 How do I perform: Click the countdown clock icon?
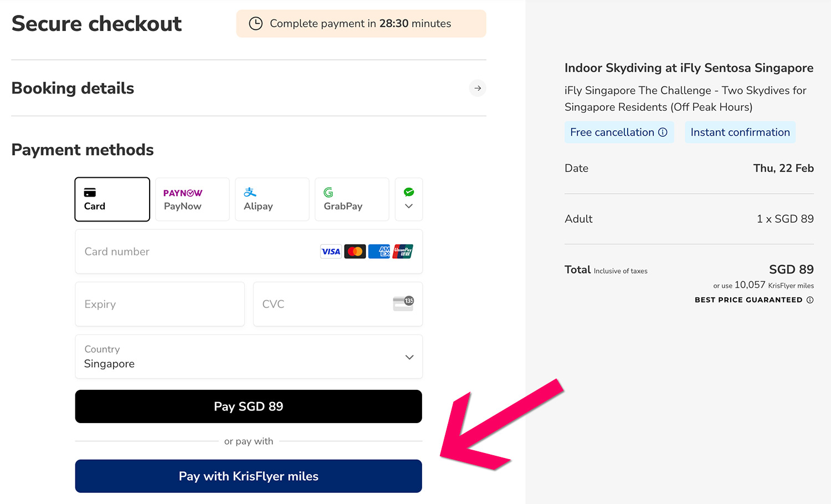[255, 24]
